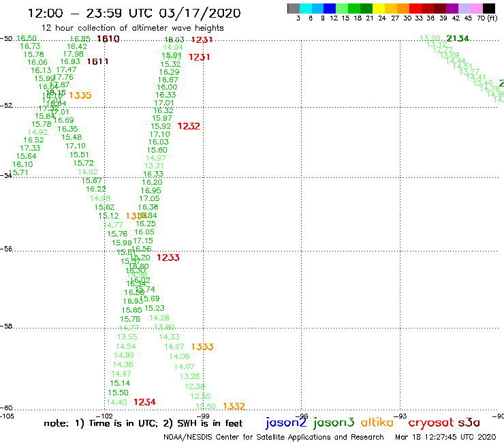
Task: Click the wave height value "15.48"
Action: coord(72,138)
